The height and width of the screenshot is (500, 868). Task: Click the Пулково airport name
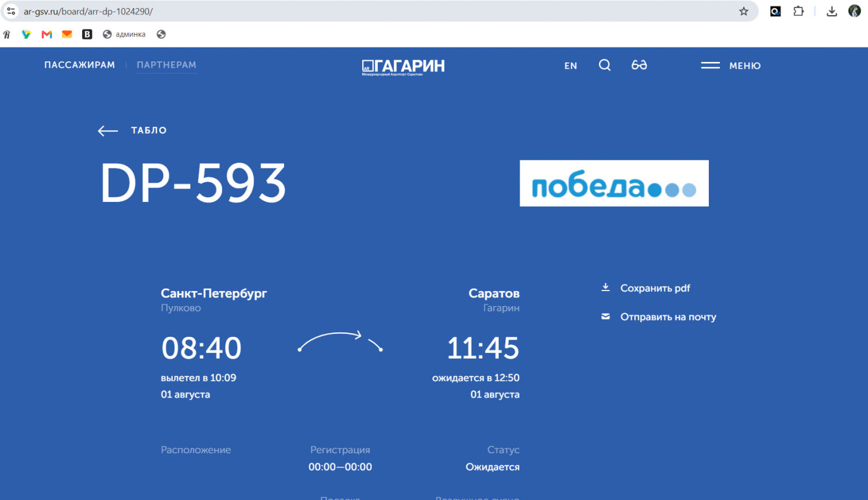pyautogui.click(x=181, y=308)
